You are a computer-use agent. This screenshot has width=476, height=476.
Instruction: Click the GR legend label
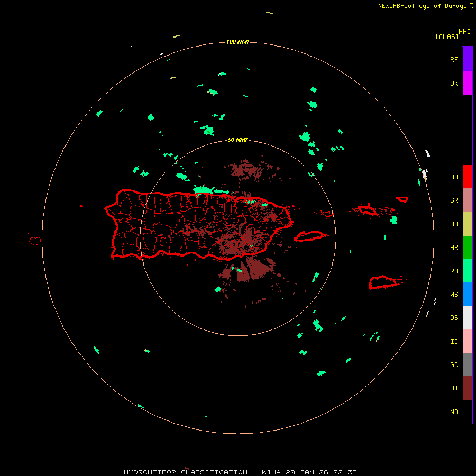454,200
